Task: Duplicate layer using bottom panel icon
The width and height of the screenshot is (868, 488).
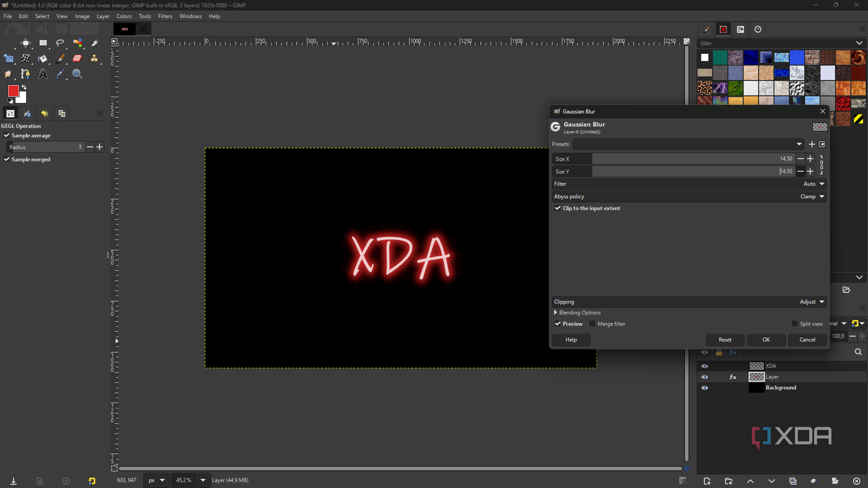Action: (x=793, y=481)
